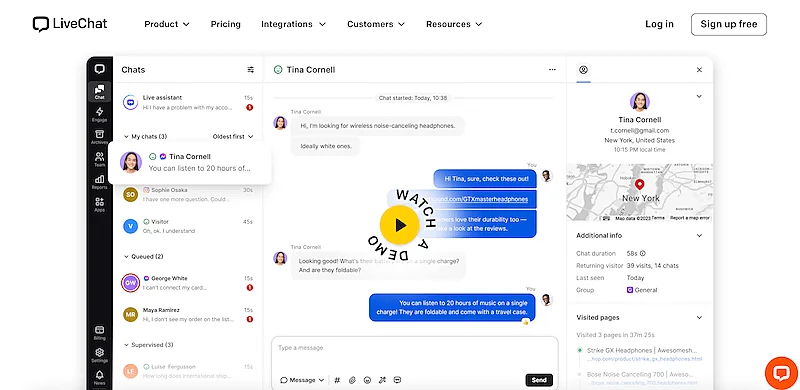Click the Log in link

coord(659,24)
